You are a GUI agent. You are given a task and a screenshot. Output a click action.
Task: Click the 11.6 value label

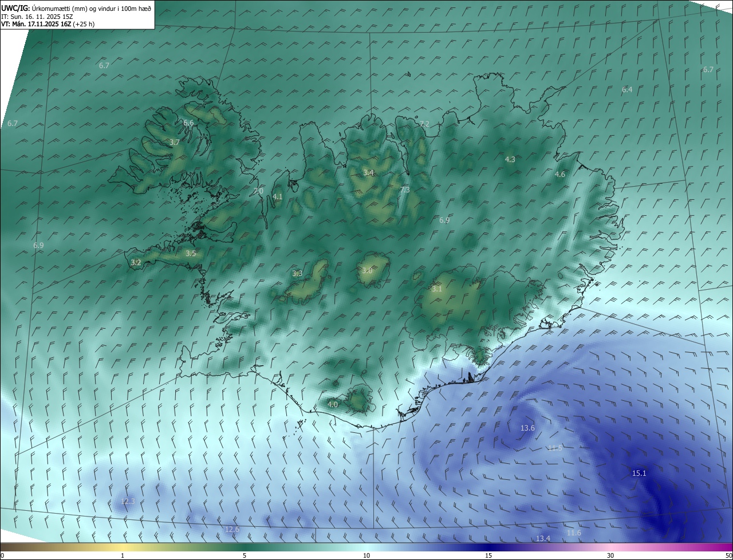click(574, 533)
